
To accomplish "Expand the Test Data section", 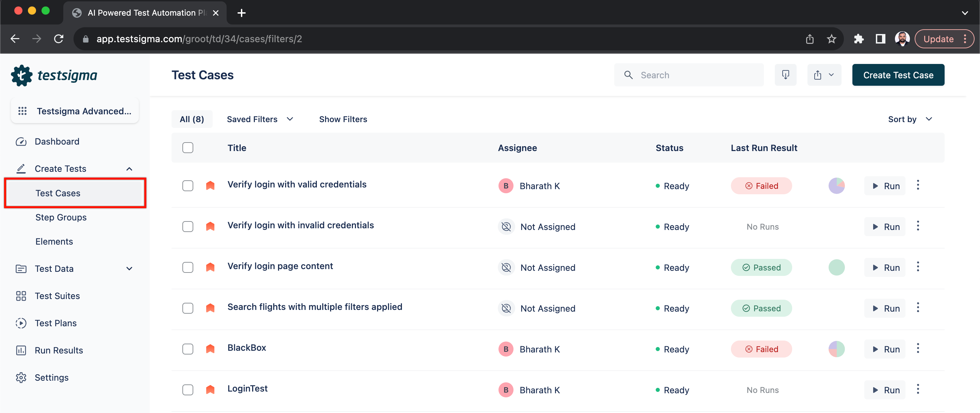I will point(129,268).
